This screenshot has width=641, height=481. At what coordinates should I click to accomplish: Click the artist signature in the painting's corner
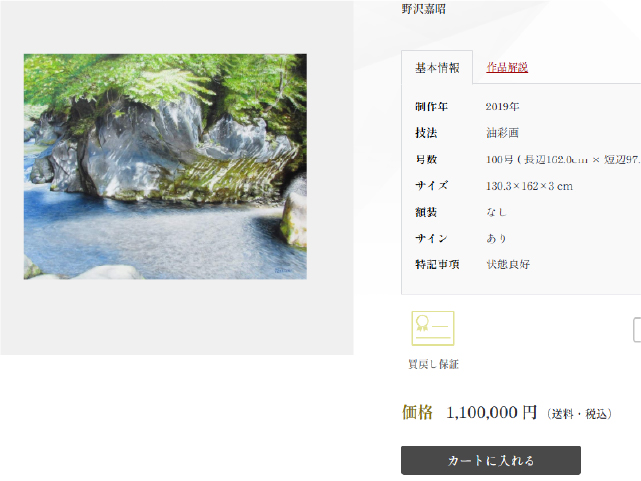pyautogui.click(x=283, y=271)
